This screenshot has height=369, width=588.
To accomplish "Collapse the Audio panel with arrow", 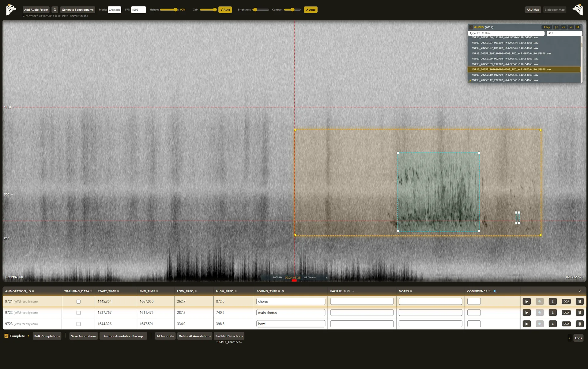I will [x=471, y=27].
